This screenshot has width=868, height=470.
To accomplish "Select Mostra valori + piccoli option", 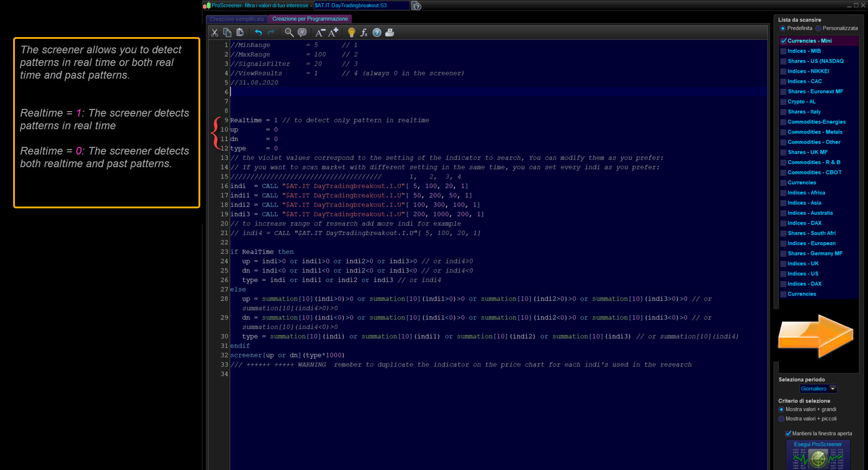I will click(x=781, y=419).
